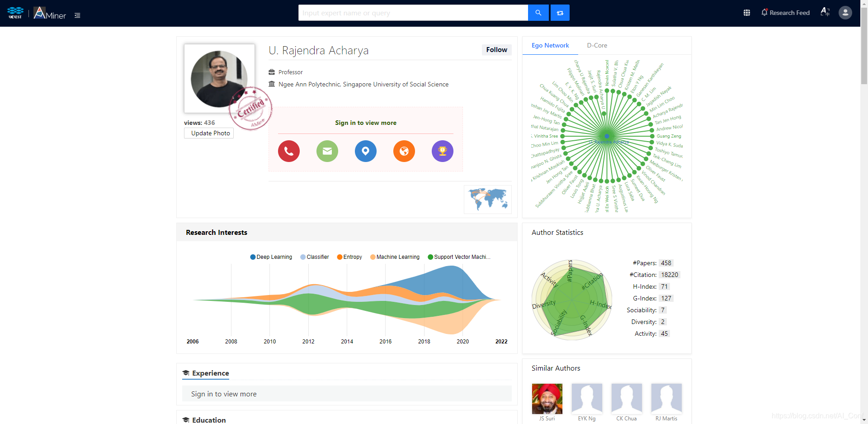Toggle the Support Vector Machine legend item
Image resolution: width=868 pixels, height=424 pixels.
click(x=459, y=257)
